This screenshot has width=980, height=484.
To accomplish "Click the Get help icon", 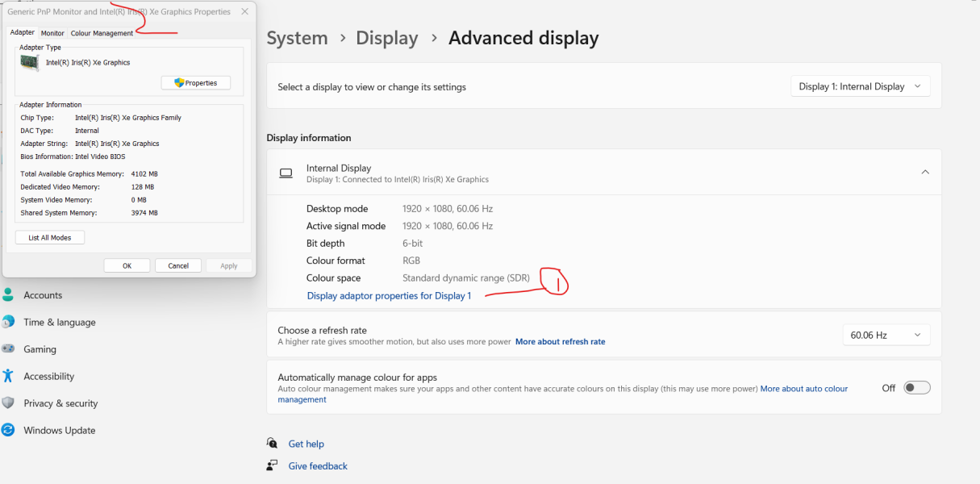I will [272, 443].
